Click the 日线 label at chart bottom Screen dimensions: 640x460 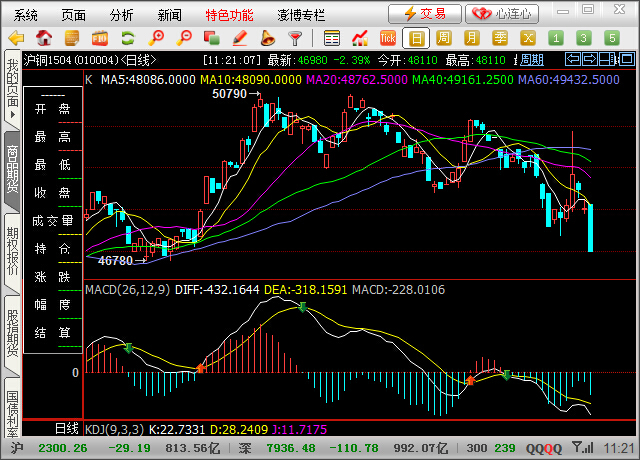pos(66,428)
